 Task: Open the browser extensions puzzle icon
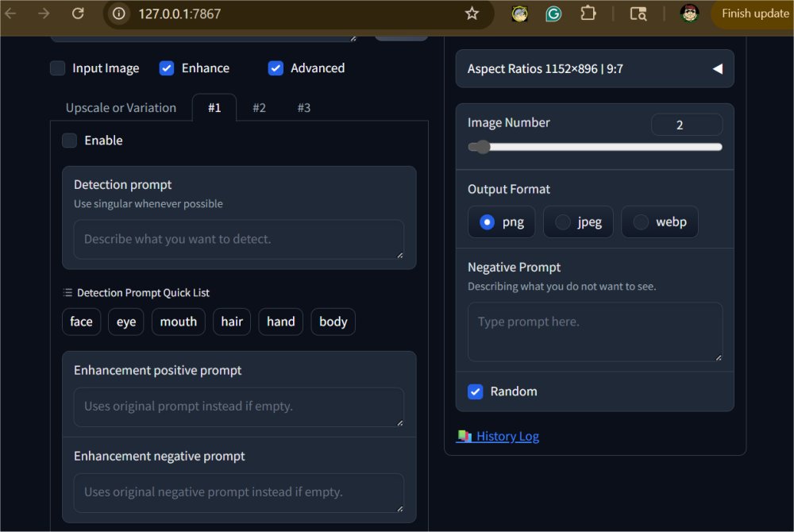coord(588,13)
